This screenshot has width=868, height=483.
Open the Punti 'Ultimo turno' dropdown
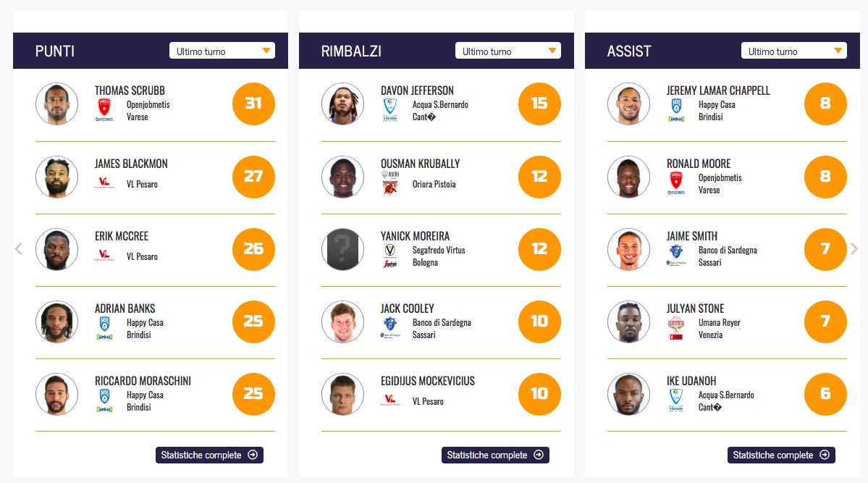[222, 51]
